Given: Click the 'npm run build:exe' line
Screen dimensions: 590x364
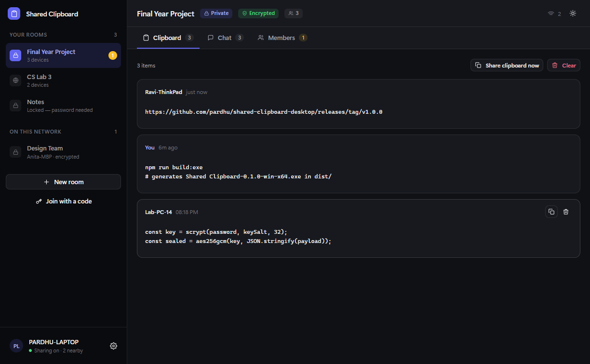Looking at the screenshot, I should click(174, 167).
